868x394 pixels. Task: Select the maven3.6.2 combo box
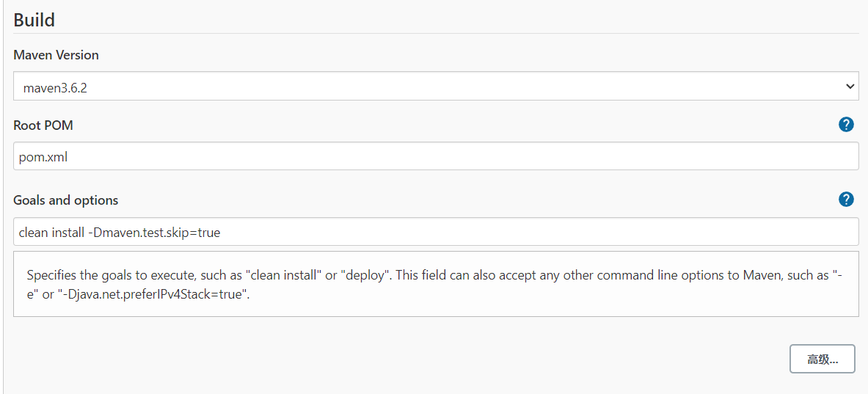[437, 87]
